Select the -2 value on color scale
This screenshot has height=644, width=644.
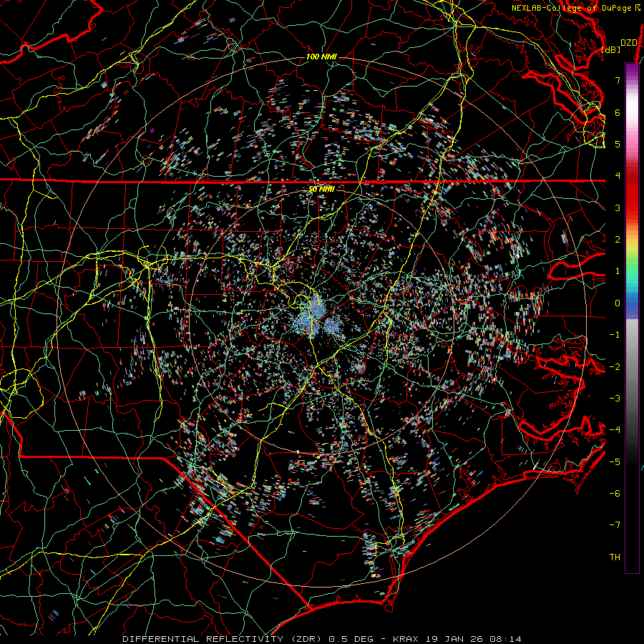[x=615, y=366]
